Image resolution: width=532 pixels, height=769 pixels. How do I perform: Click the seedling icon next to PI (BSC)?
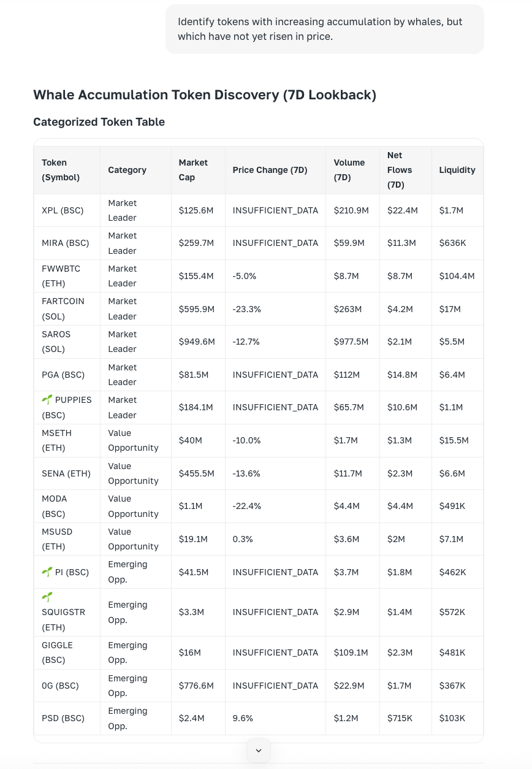pos(47,572)
